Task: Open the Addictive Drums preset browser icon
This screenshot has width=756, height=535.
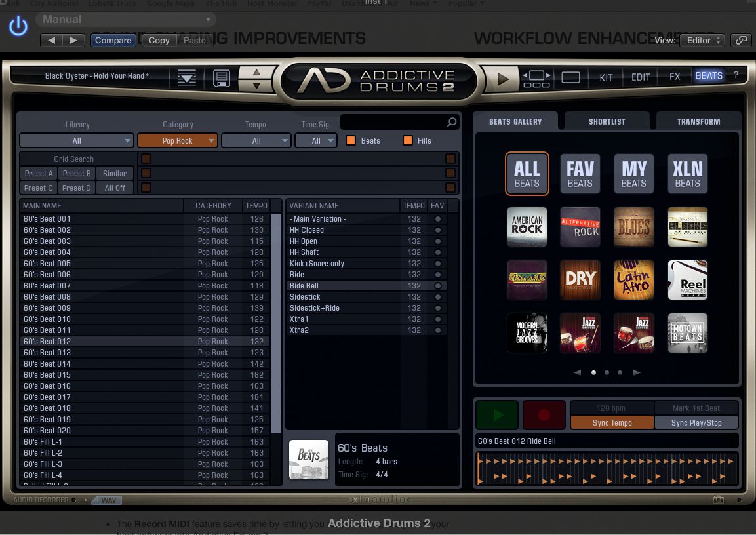Action: tap(187, 77)
